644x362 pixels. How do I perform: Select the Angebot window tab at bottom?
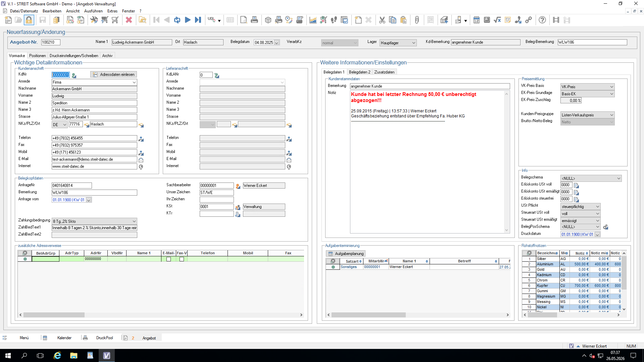tap(149, 338)
